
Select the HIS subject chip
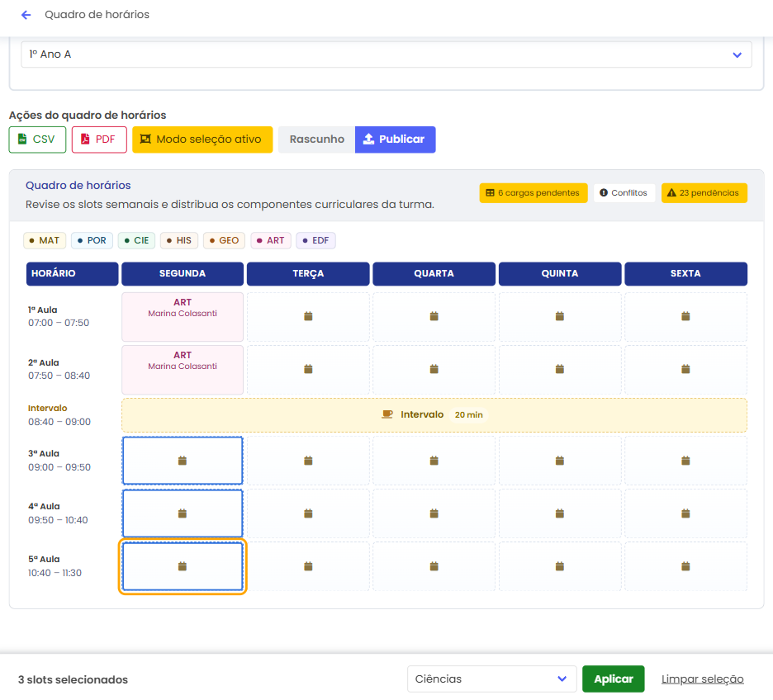(179, 240)
